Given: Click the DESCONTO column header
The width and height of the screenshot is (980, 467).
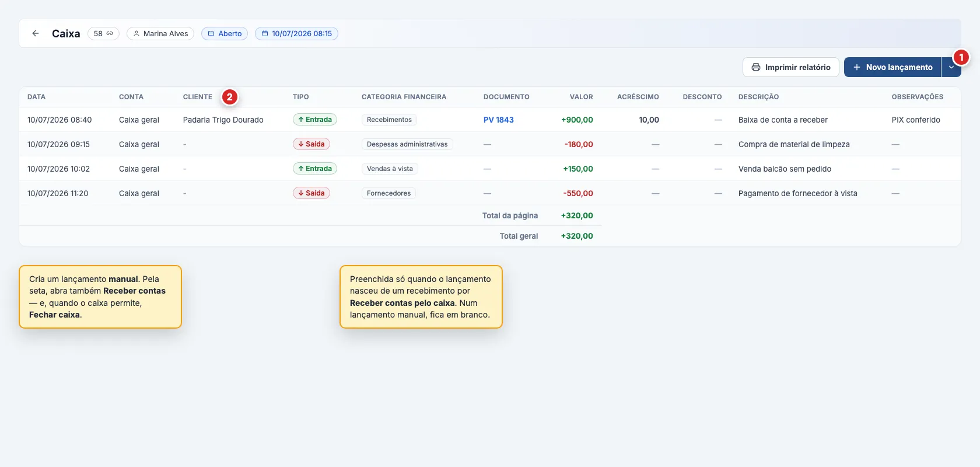Looking at the screenshot, I should (x=702, y=97).
